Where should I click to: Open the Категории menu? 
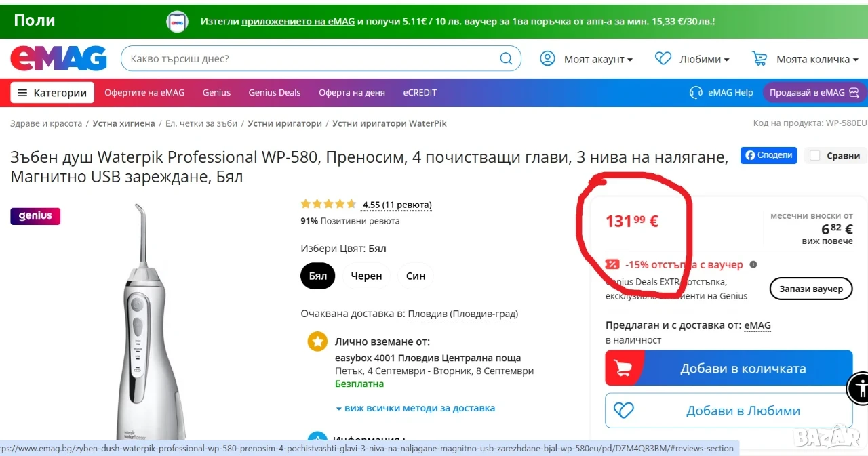tap(52, 93)
